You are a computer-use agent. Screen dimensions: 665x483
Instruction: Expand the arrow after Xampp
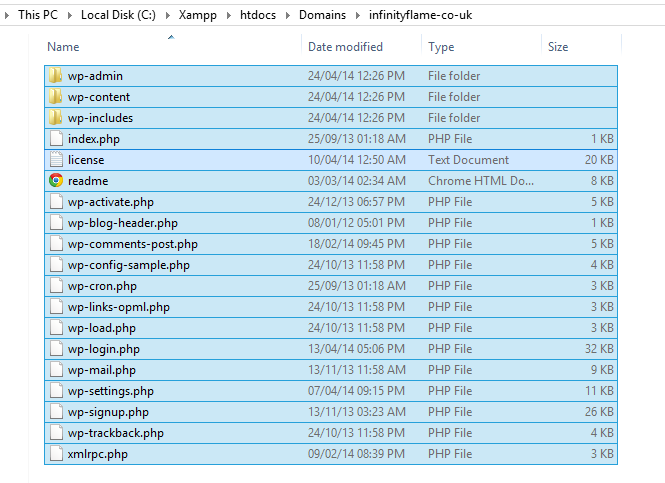[229, 15]
